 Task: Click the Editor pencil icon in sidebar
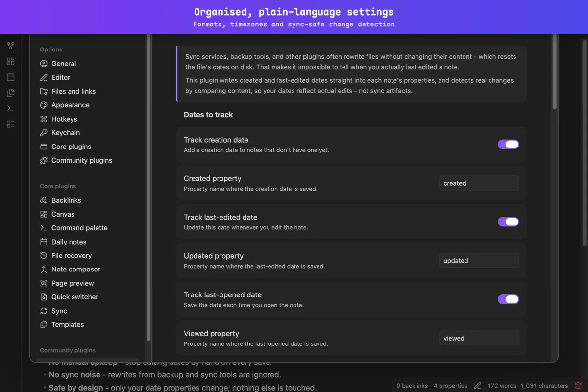click(44, 77)
